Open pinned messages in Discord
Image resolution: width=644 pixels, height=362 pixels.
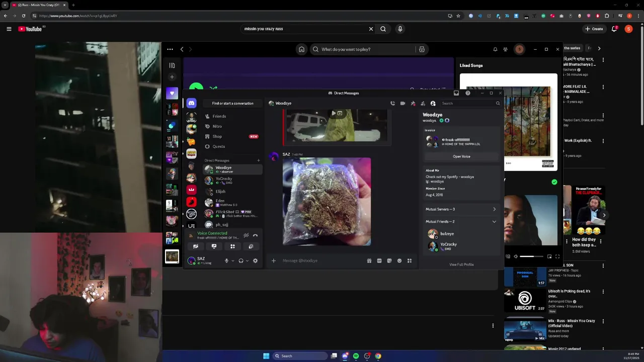413,103
